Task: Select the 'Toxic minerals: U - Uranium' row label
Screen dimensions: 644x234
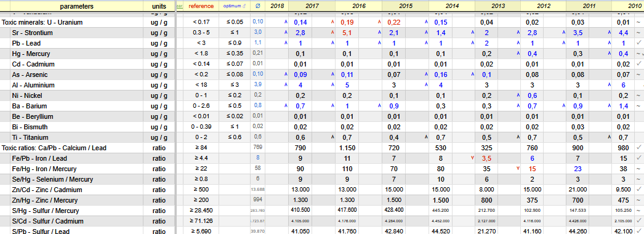Action: [x=42, y=23]
